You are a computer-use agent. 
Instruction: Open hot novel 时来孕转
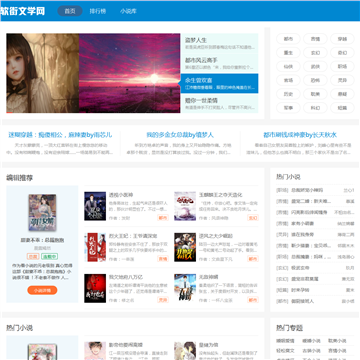coord(300,290)
